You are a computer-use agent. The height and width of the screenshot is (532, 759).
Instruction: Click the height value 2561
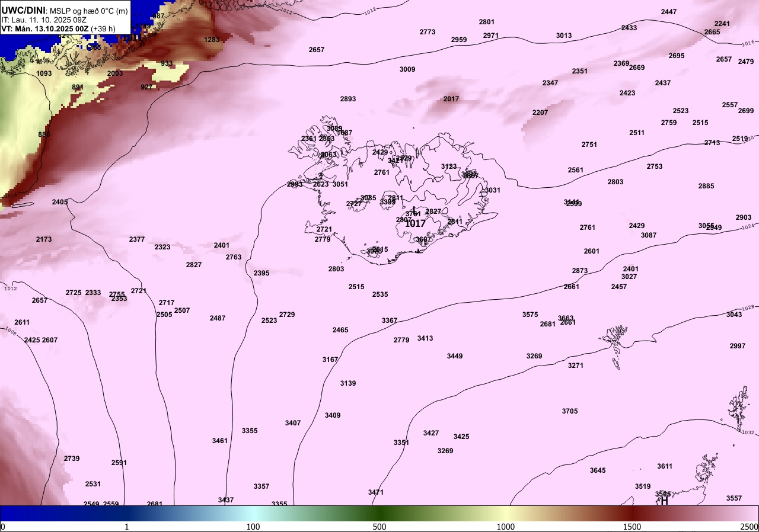[x=576, y=170]
